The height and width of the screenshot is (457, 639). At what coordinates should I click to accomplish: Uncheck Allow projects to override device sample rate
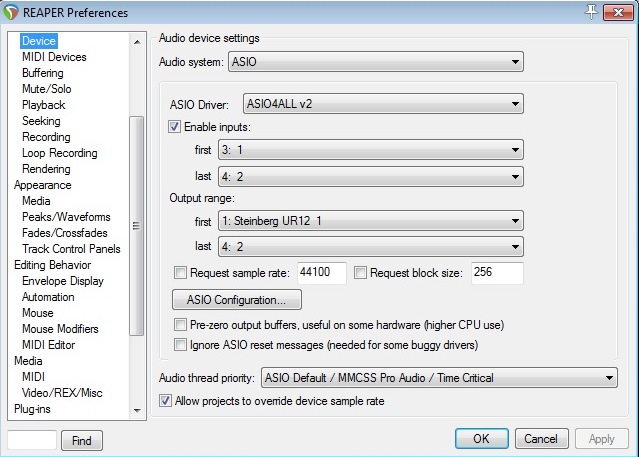tap(166, 401)
